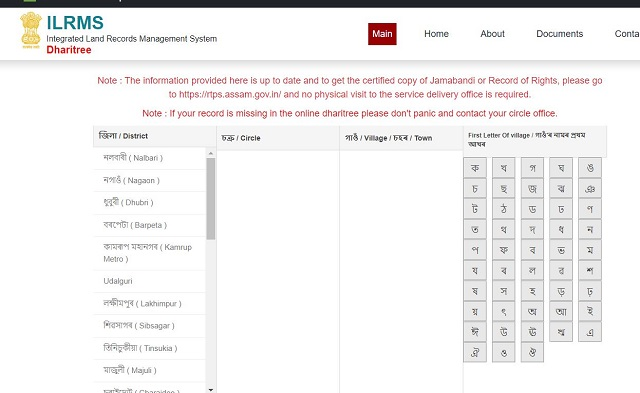Open the Documents menu item
The image size is (640, 393).
coord(559,34)
